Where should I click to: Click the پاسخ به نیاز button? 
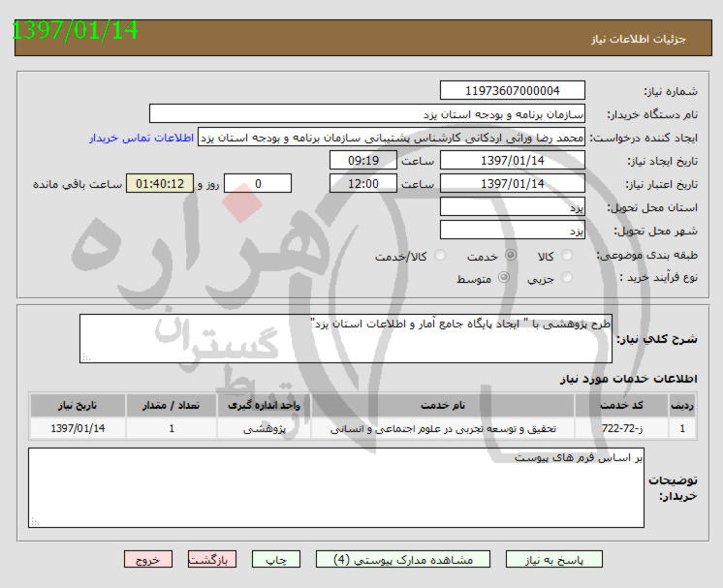[x=553, y=560]
